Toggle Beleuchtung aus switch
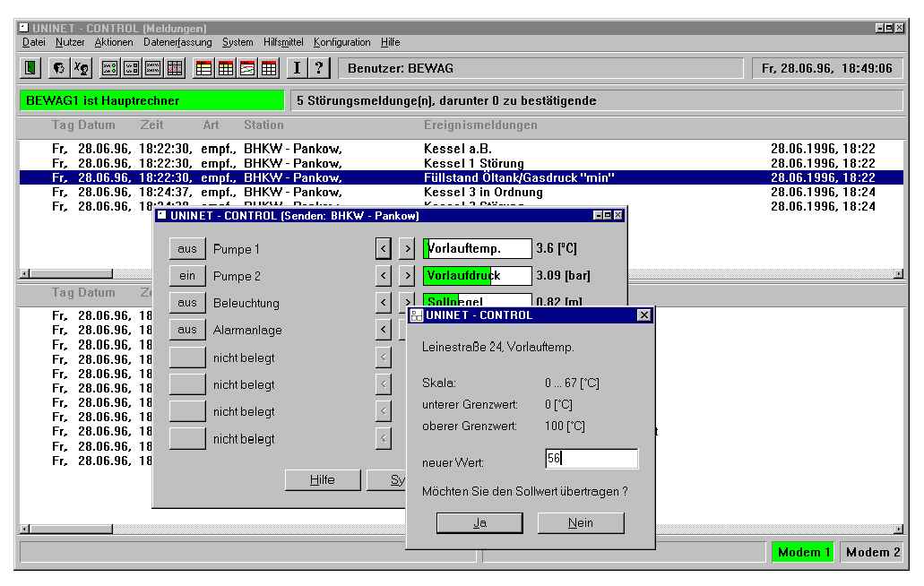 (x=187, y=303)
